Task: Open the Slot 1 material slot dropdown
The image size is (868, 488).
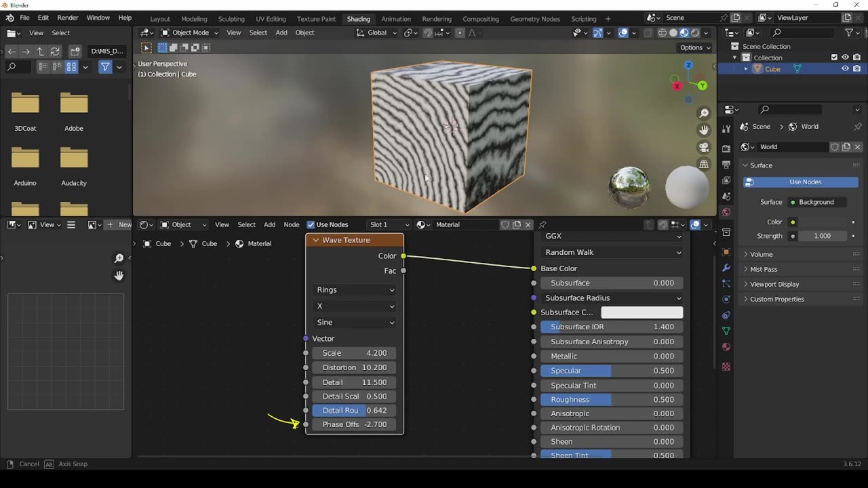Action: 389,224
